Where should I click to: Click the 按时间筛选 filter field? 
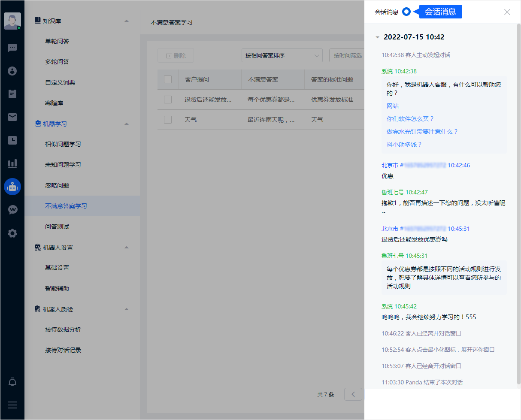[347, 55]
